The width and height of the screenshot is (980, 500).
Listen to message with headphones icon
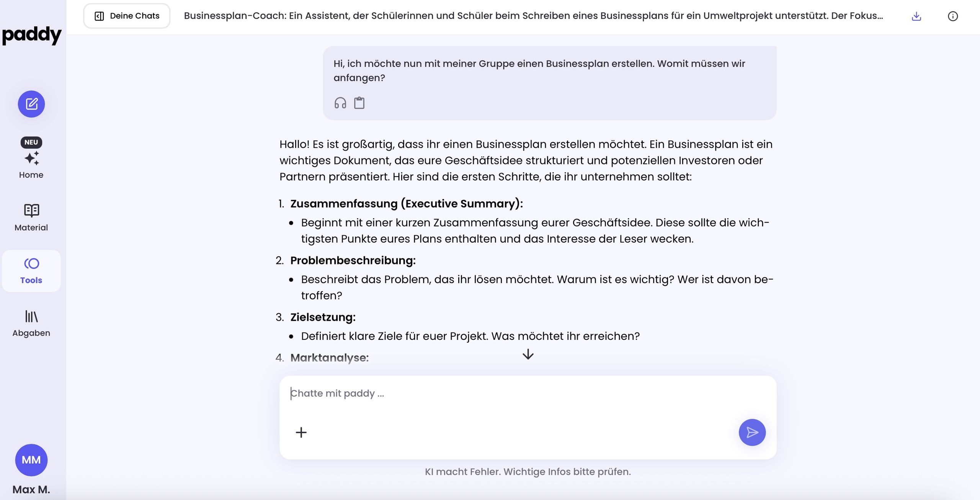340,103
